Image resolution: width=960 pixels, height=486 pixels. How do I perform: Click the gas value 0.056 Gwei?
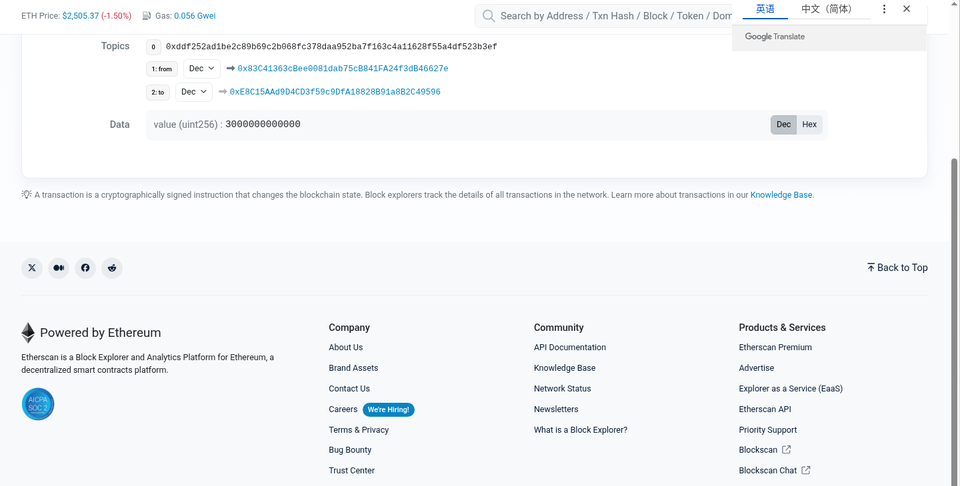point(195,16)
